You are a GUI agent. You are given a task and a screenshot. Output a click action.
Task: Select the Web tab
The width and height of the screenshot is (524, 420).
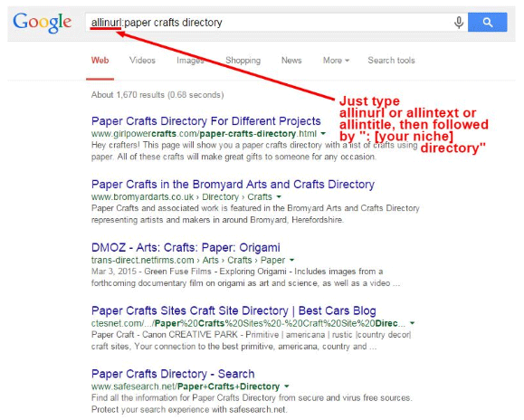coord(100,61)
